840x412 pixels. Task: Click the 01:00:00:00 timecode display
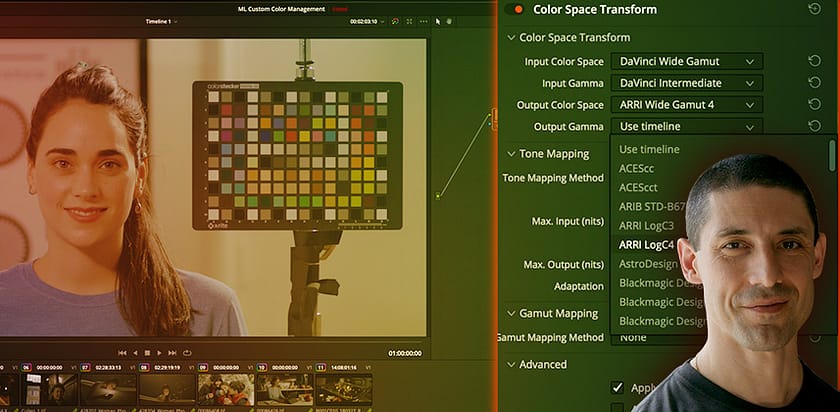(405, 354)
